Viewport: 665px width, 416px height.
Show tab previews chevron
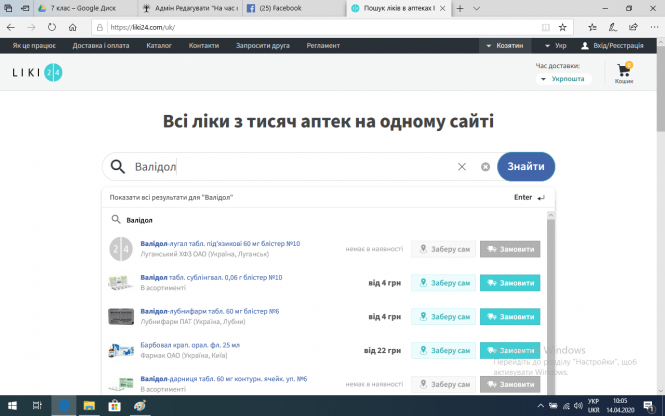tap(476, 8)
